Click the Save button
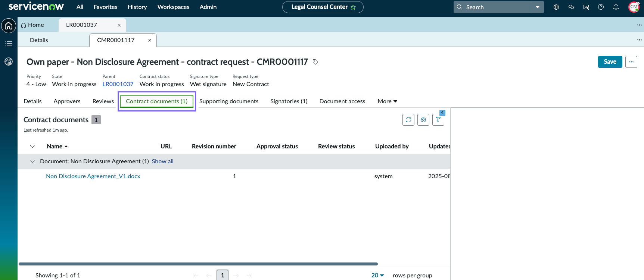This screenshot has height=280, width=644. point(610,62)
